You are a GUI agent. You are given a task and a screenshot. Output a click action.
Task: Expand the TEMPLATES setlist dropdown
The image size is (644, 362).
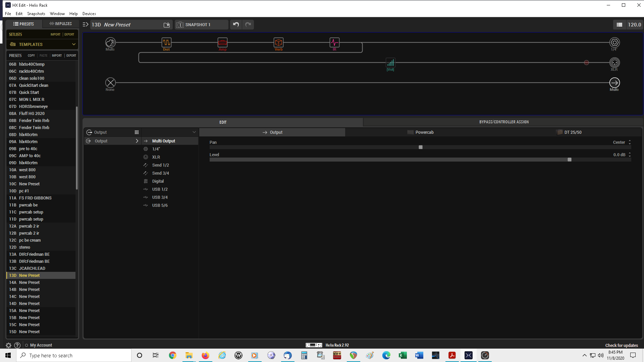[73, 44]
